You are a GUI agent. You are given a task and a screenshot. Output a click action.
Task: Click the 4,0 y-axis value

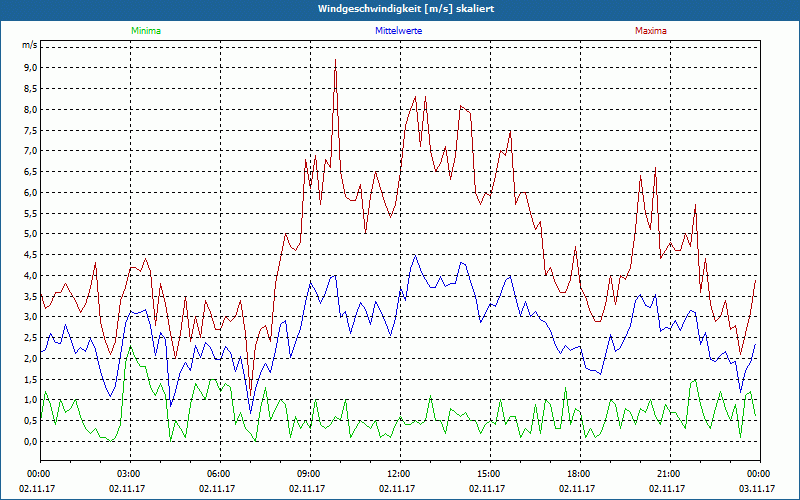pos(30,276)
